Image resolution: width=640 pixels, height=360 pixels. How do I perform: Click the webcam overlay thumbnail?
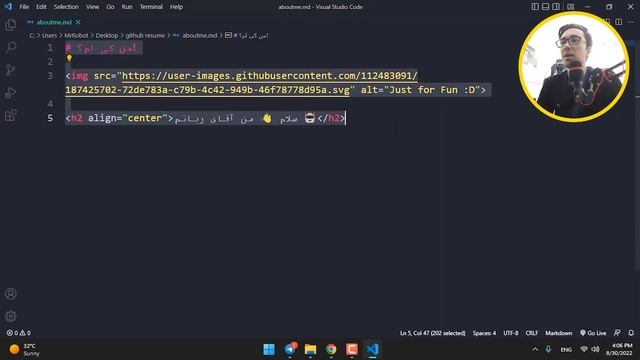(x=573, y=67)
